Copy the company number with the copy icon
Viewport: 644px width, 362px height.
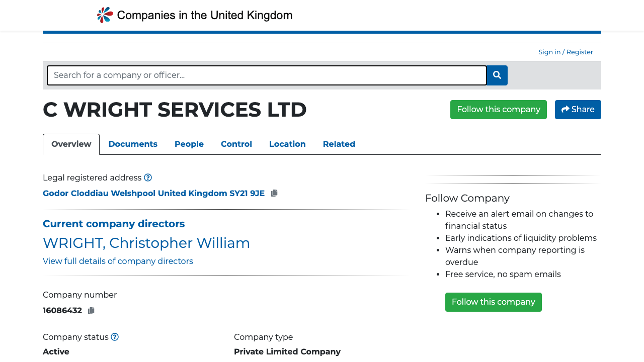(x=91, y=310)
